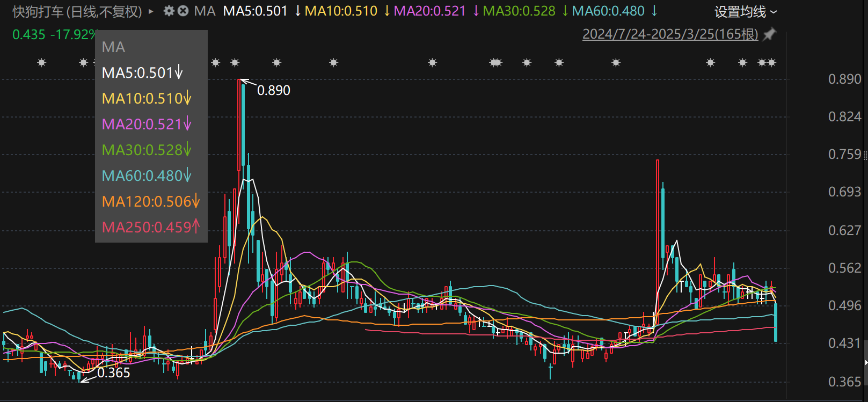Select MA60:0.480 in the header row
868x402 pixels.
(x=608, y=11)
